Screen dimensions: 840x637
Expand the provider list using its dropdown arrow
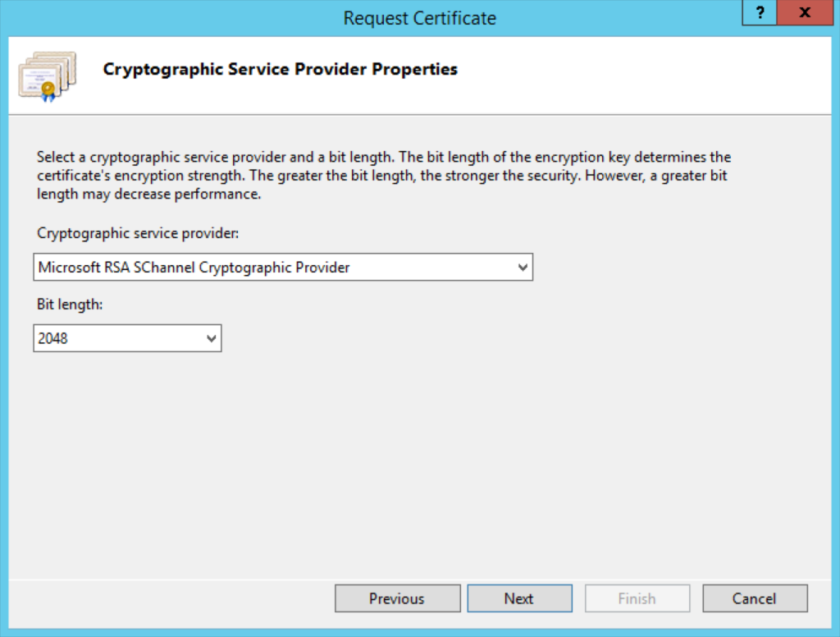tap(523, 267)
